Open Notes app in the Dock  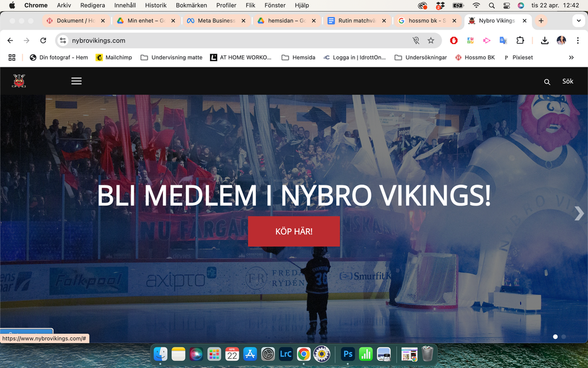[x=179, y=354]
